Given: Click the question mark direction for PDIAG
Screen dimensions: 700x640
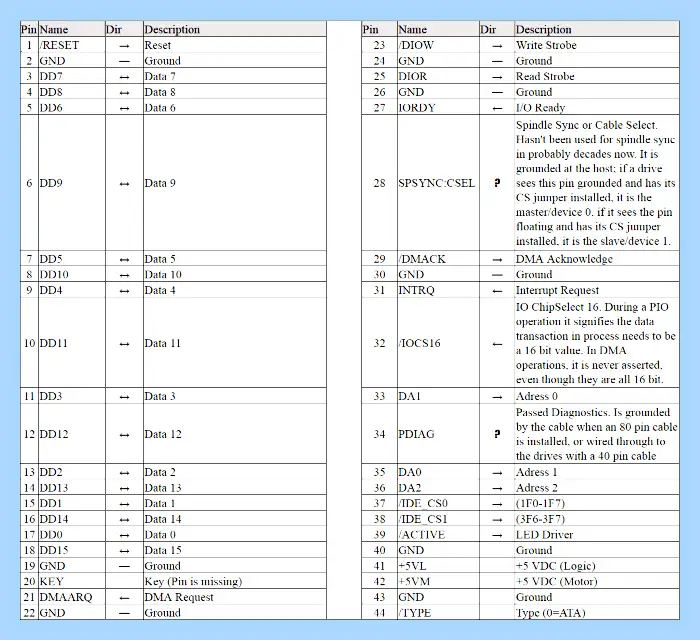Looking at the screenshot, I should coord(497,434).
